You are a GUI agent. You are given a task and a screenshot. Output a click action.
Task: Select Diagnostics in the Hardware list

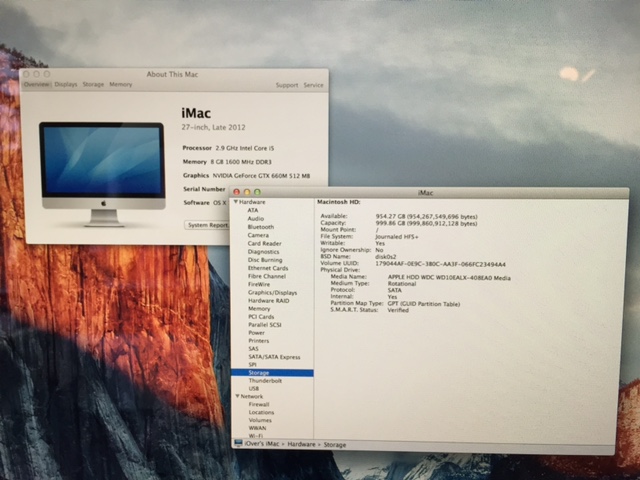point(263,252)
